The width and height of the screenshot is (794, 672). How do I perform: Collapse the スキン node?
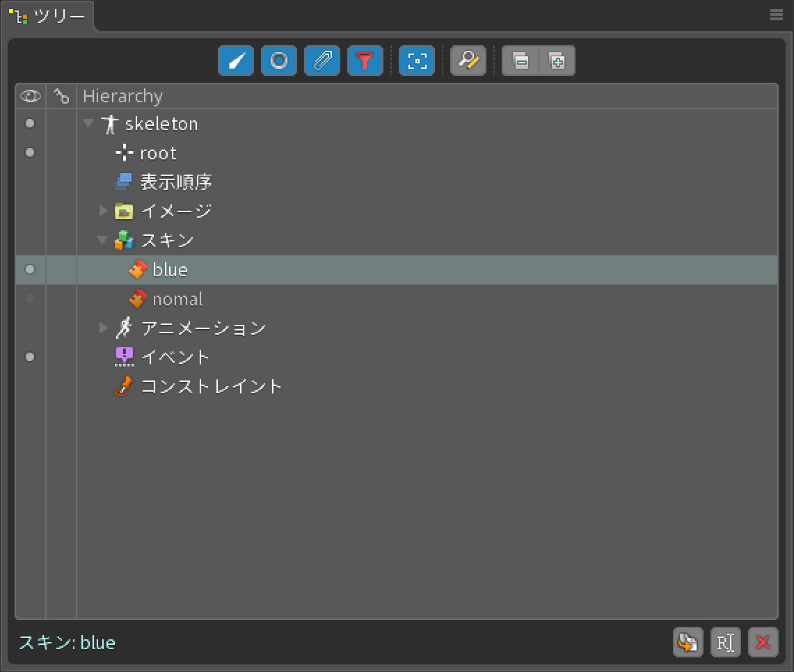tap(103, 240)
